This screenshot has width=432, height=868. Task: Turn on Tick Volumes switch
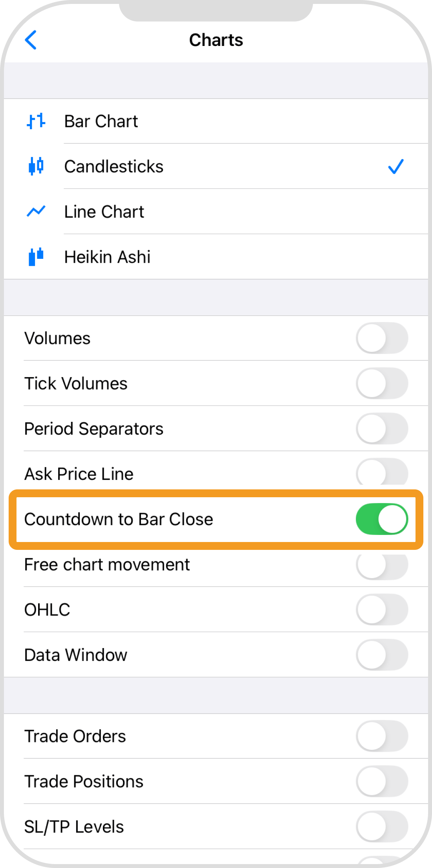[x=382, y=383]
